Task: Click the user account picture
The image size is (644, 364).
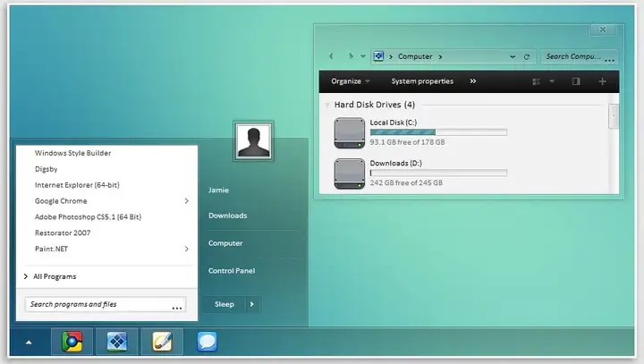Action: coord(253,141)
